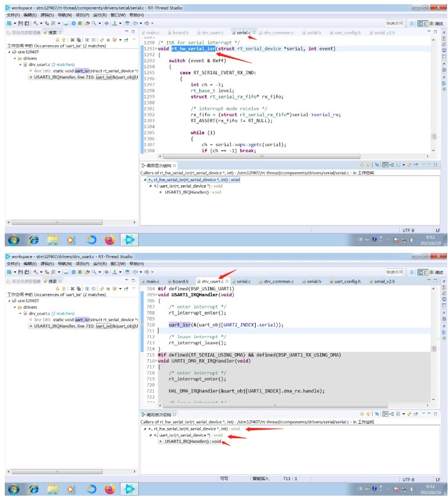
Task: Click horizontal scrollbar of drv_usart.c-titled window search panel
Action: [x=57, y=472]
